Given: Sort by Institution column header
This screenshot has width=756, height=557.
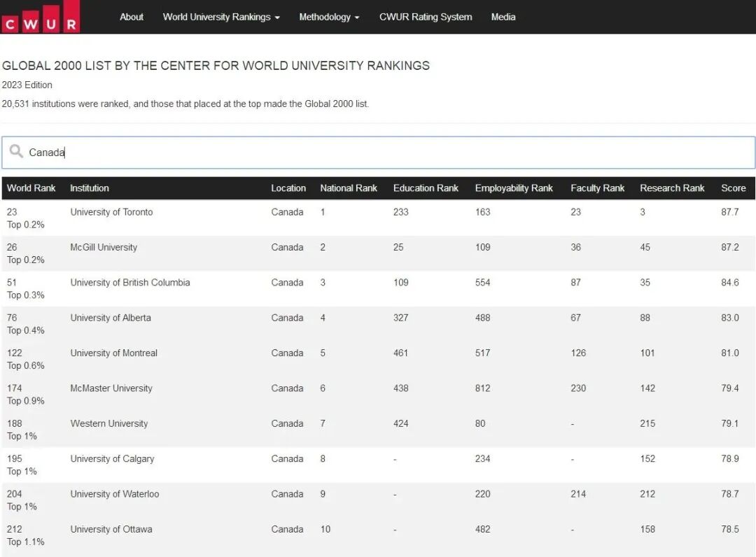Looking at the screenshot, I should (89, 188).
